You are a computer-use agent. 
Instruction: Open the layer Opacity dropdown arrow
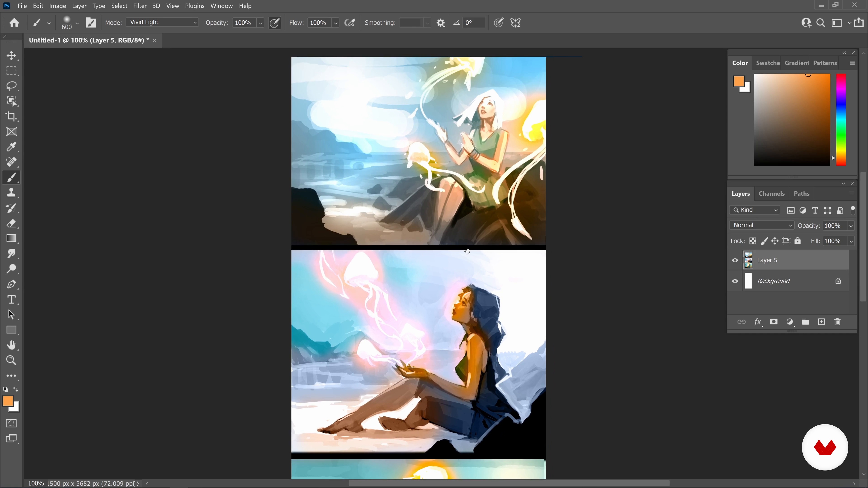coord(851,226)
